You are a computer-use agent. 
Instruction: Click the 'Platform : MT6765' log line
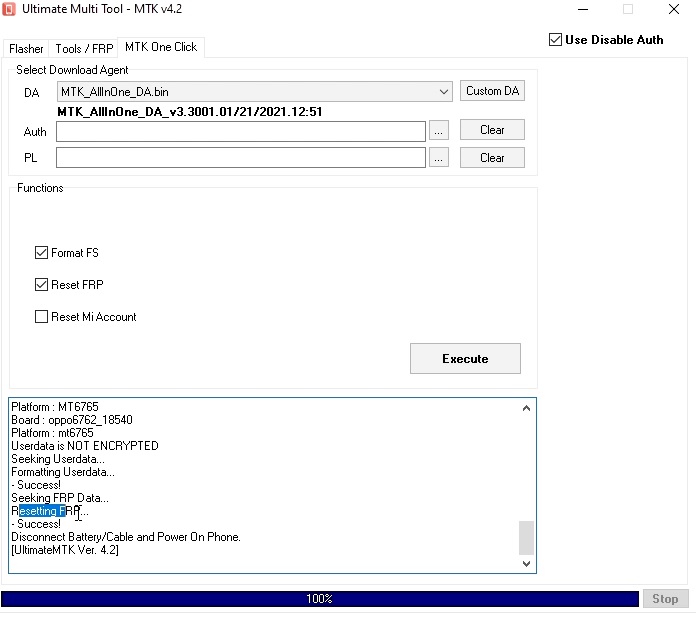point(55,407)
